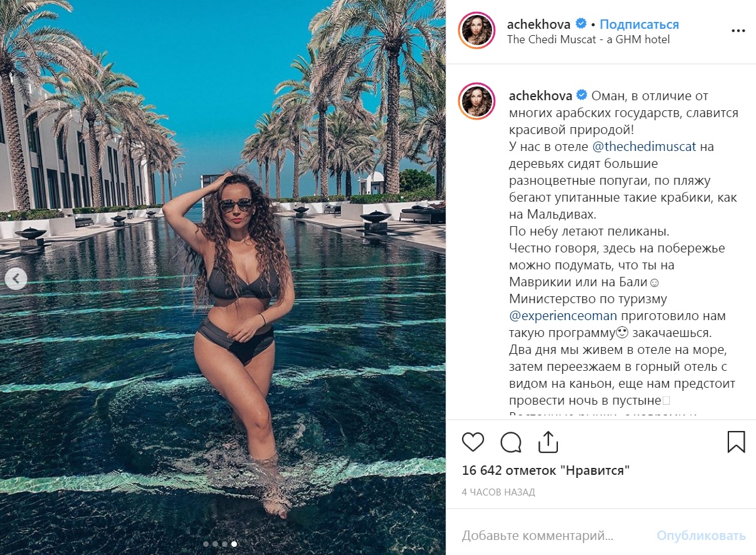View the 16 642 likes list

click(x=545, y=470)
